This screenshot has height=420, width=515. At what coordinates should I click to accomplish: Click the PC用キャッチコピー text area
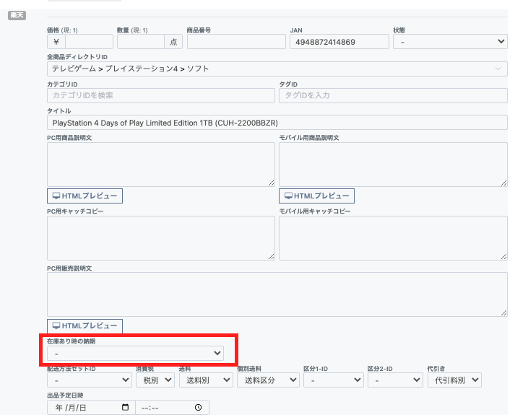tap(161, 238)
